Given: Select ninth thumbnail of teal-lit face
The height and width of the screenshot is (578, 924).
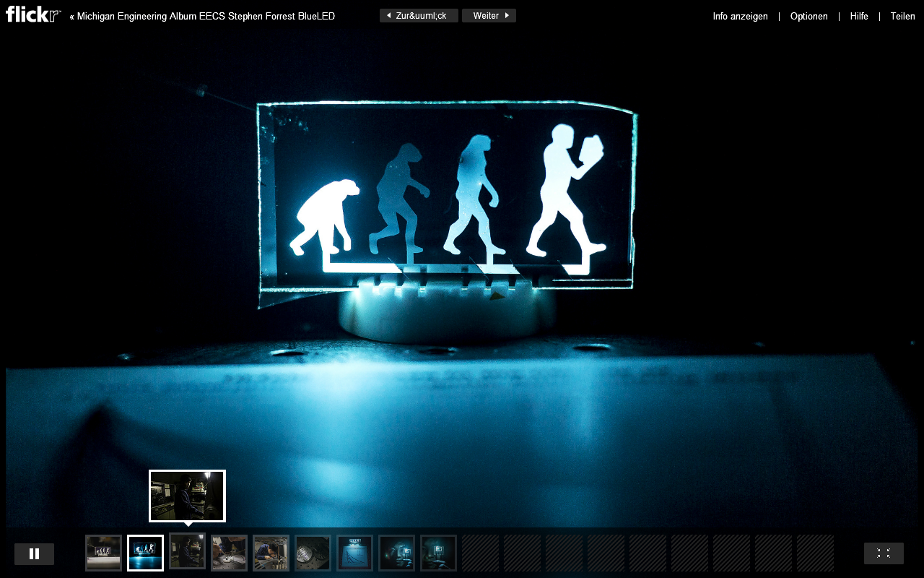Looking at the screenshot, I should pyautogui.click(x=438, y=553).
